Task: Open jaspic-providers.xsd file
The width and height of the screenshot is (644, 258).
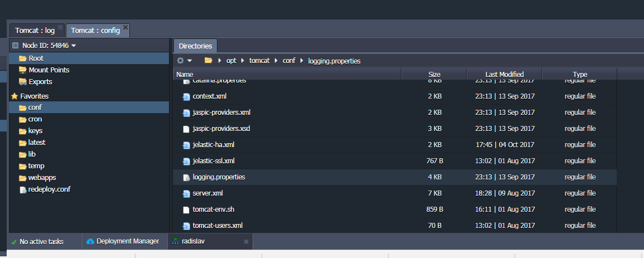Action: 221,128
